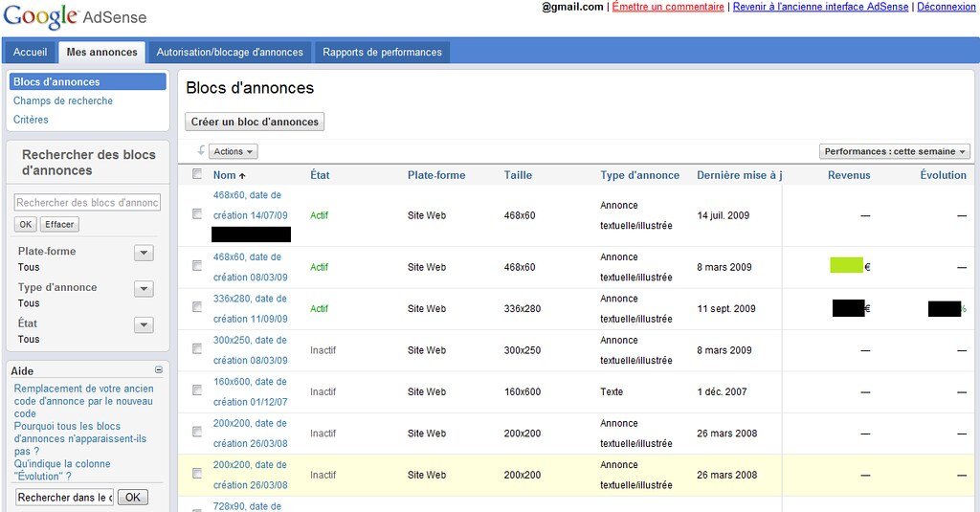
Task: Click the Google AdSense logo
Action: coord(74,17)
